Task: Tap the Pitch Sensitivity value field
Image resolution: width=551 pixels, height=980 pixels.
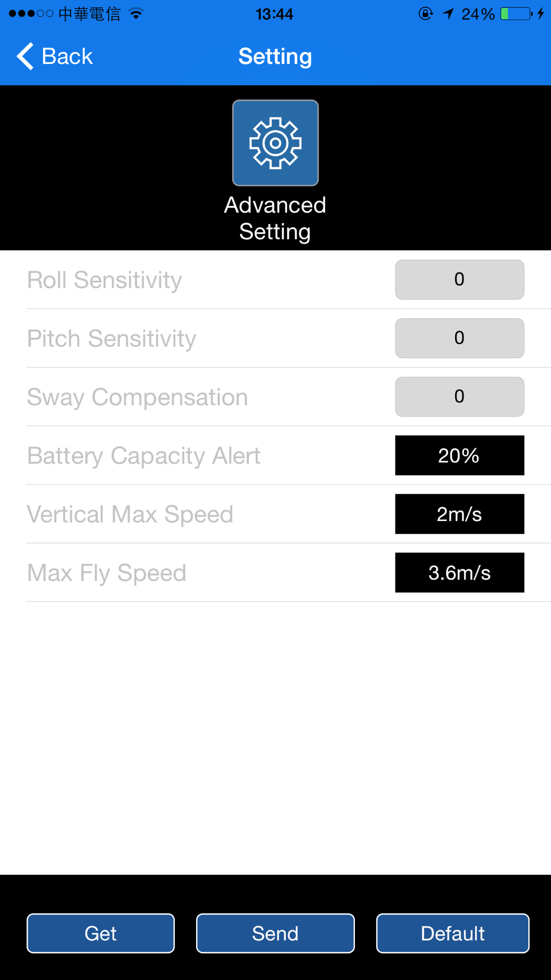Action: click(x=459, y=338)
